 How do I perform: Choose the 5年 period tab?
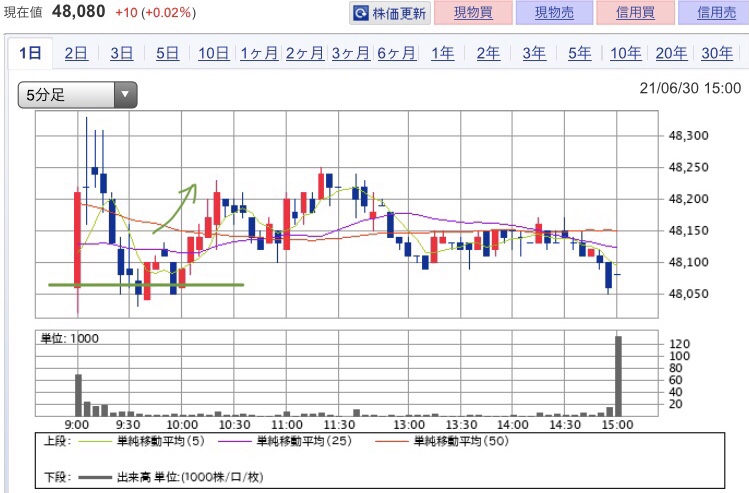coord(579,54)
